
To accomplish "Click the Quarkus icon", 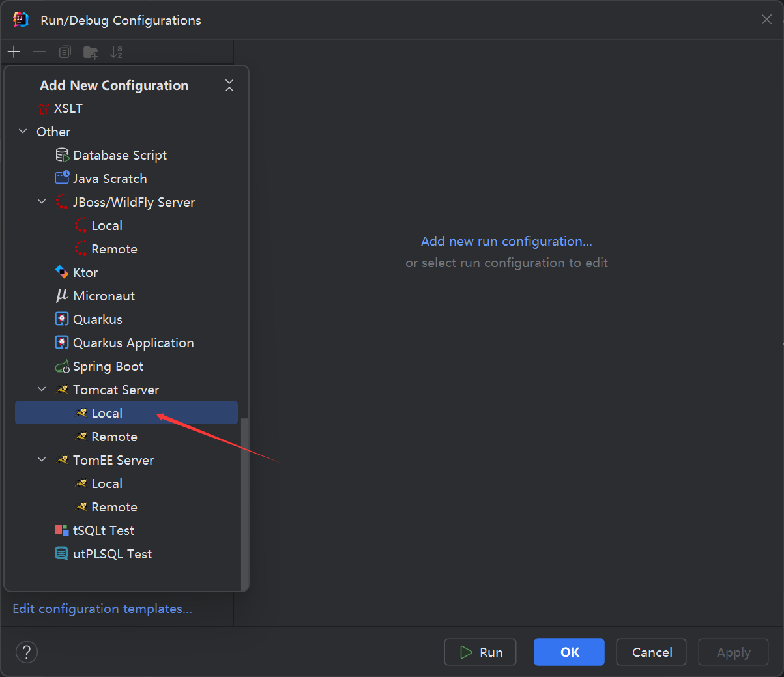I will coord(62,319).
